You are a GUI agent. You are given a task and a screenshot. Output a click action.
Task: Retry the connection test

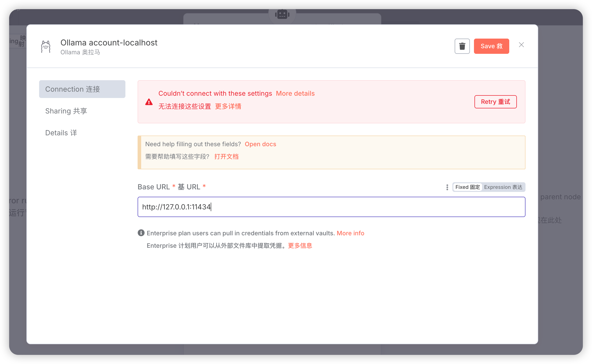coord(496,102)
